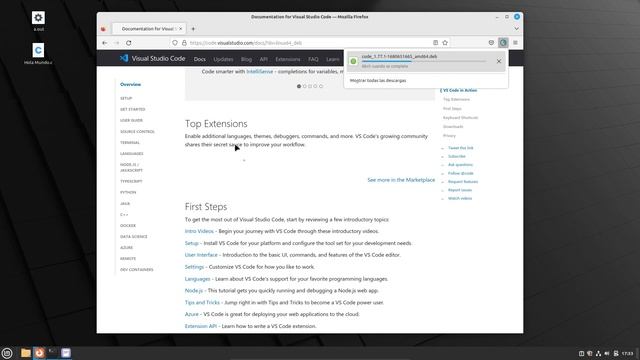
Task: Click Report issues link
Action: click(460, 190)
